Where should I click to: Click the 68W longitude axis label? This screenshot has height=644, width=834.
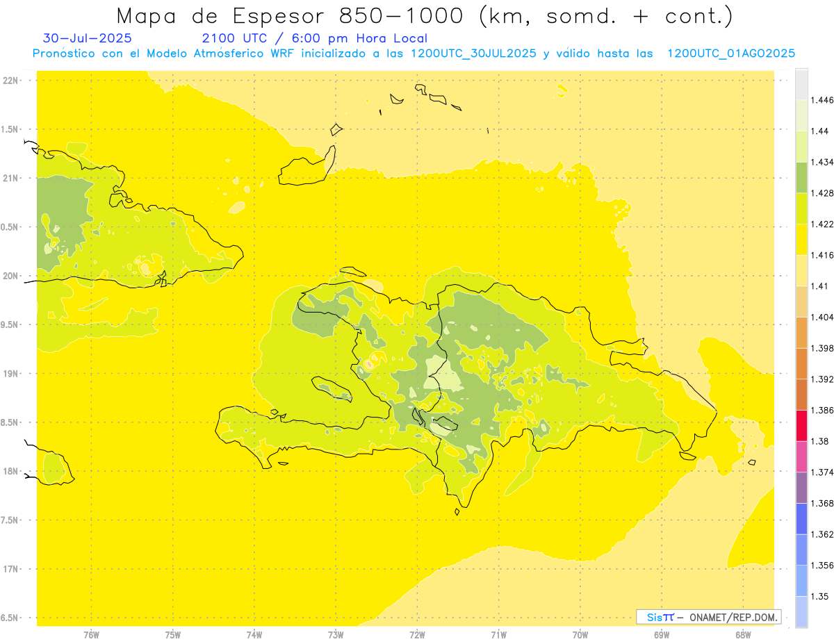743,634
